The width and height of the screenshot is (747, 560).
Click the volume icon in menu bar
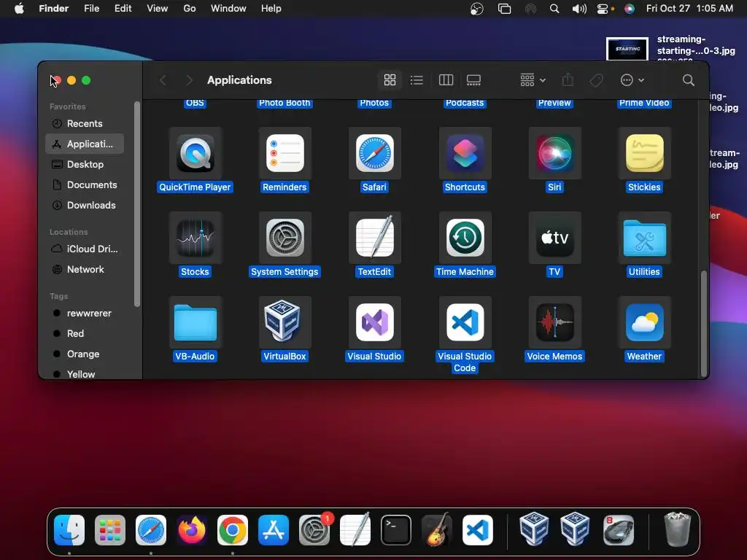pyautogui.click(x=578, y=9)
